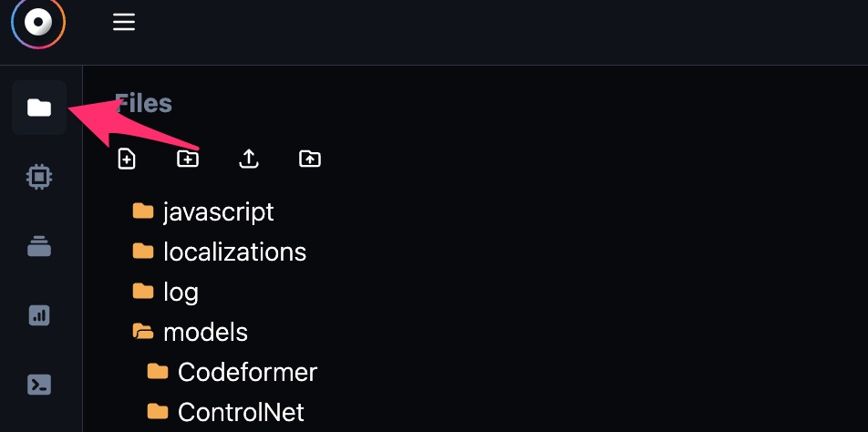Open the Codeformer subfolder
The width and height of the screenshot is (868, 432).
[232, 372]
